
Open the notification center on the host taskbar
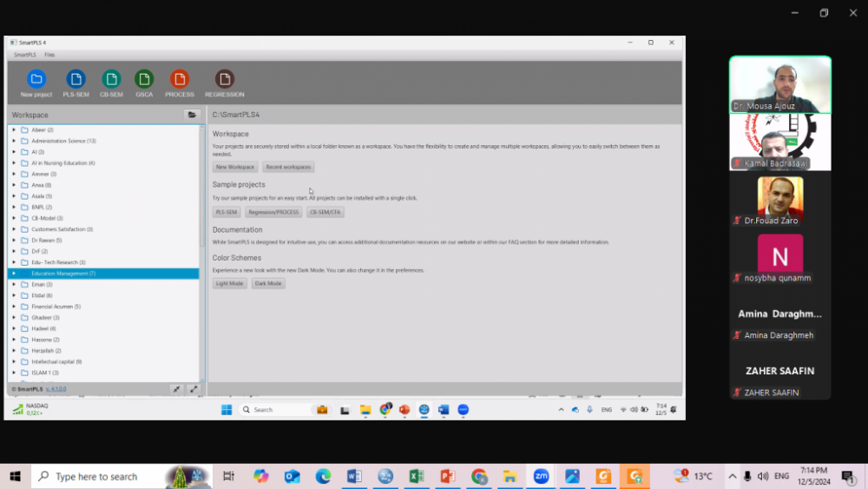coord(847,476)
